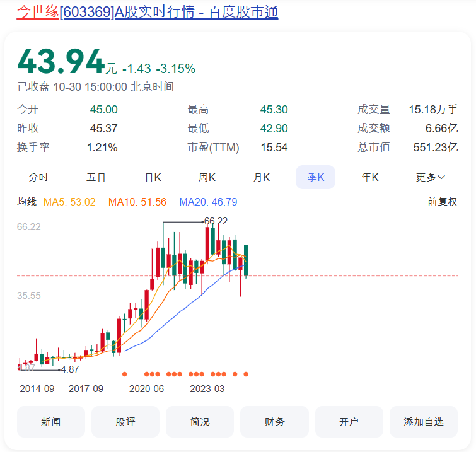This screenshot has height=452, width=476.
Task: Click the 最低 value 42.90
Action: [x=274, y=129]
